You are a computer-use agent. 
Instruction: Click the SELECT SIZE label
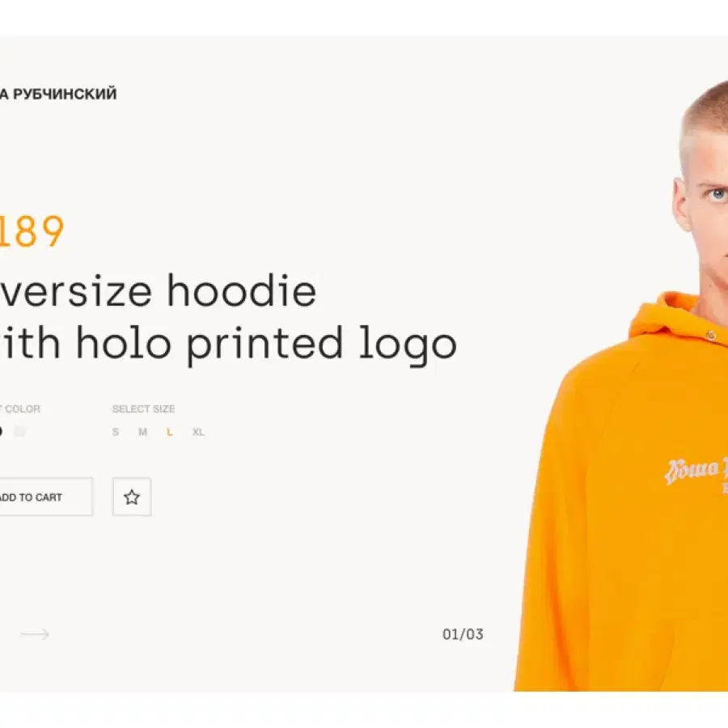tap(143, 409)
